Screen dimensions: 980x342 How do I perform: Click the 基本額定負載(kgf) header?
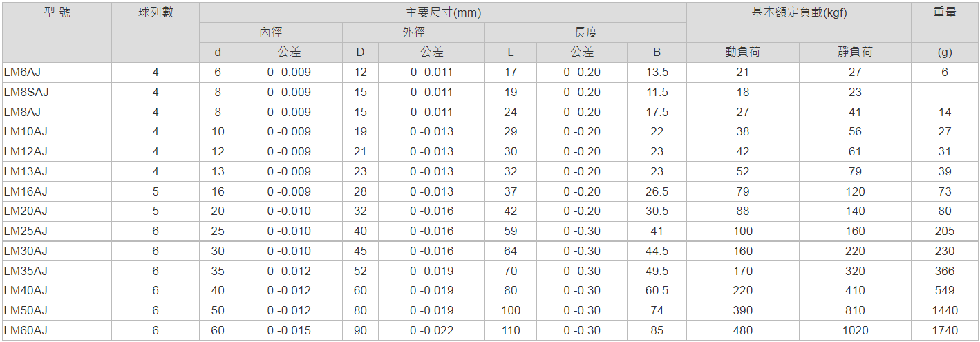click(799, 12)
